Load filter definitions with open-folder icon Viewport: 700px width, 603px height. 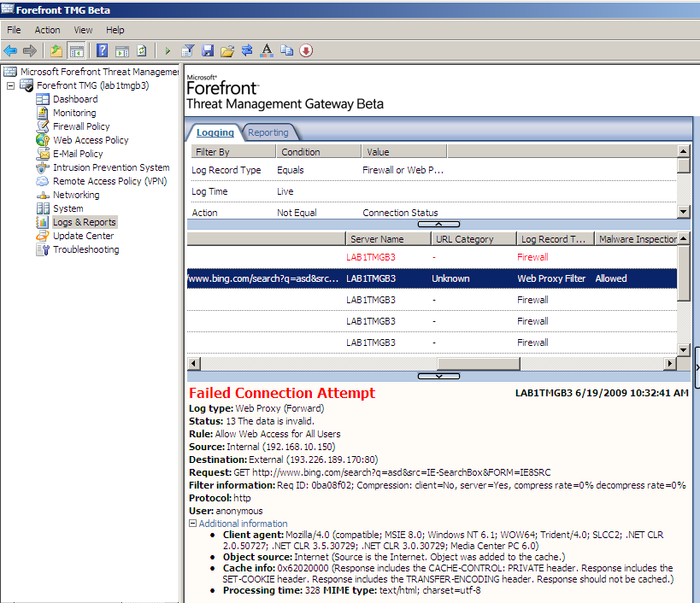click(x=227, y=51)
